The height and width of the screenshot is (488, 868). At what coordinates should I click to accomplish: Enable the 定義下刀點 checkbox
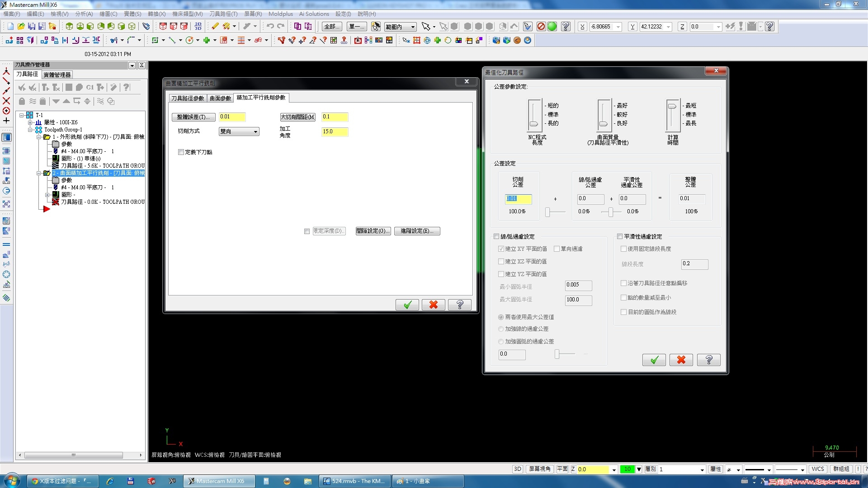(181, 152)
